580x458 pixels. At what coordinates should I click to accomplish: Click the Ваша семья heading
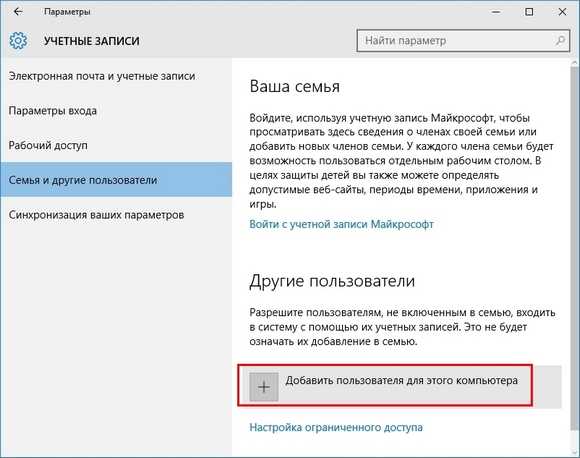[x=294, y=87]
